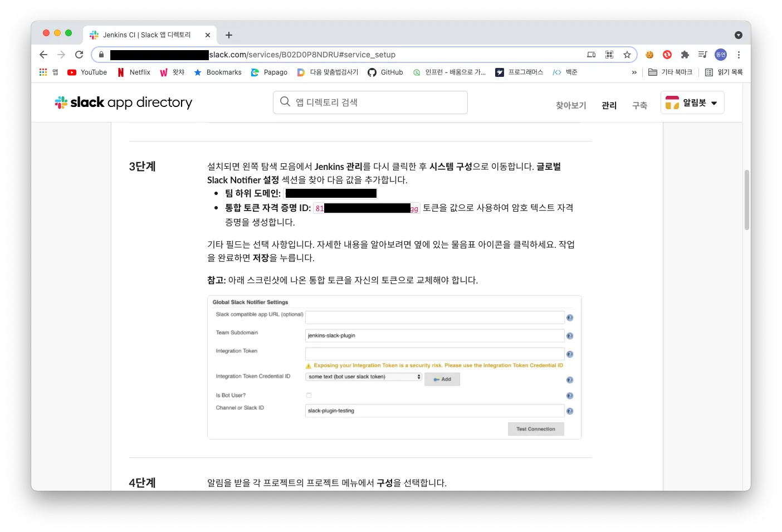Image resolution: width=782 pixels, height=532 pixels.
Task: Open the 기타 북마크 folder
Action: pos(671,72)
